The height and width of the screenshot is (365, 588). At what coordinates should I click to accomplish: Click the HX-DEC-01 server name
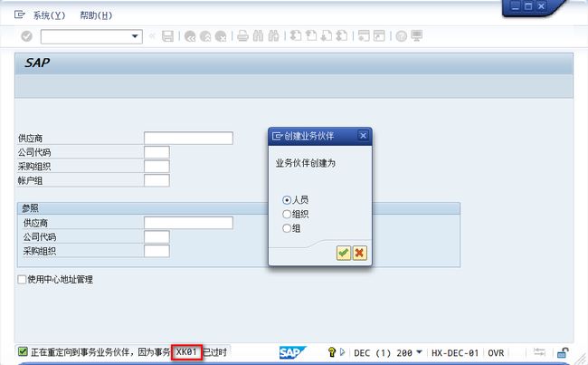click(455, 353)
